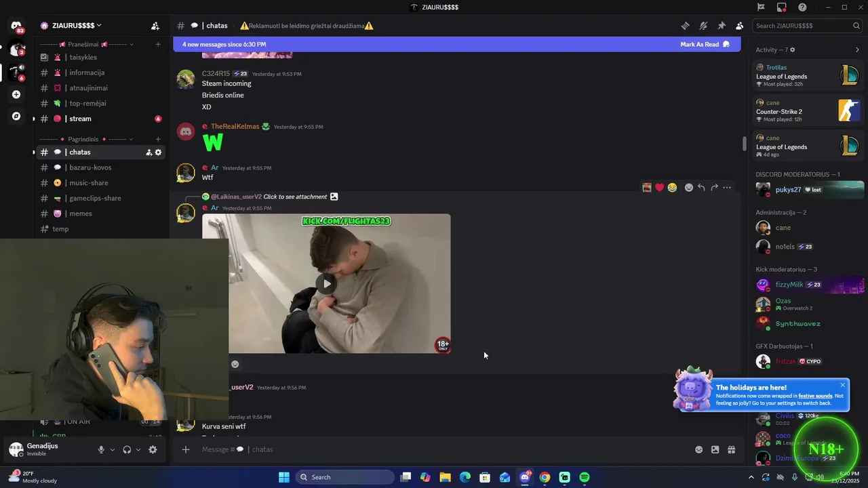
Task: Open Discord inbox flag icon in title bar
Action: 761,7
